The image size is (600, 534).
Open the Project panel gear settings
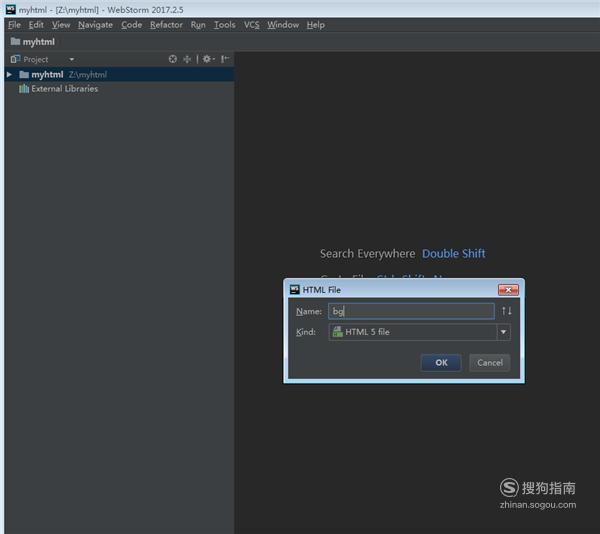click(x=208, y=59)
